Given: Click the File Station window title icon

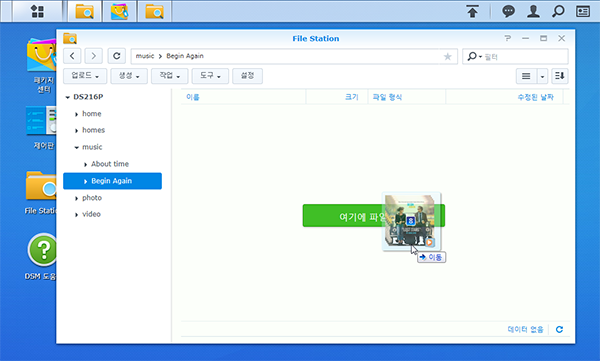Looking at the screenshot, I should 70,38.
